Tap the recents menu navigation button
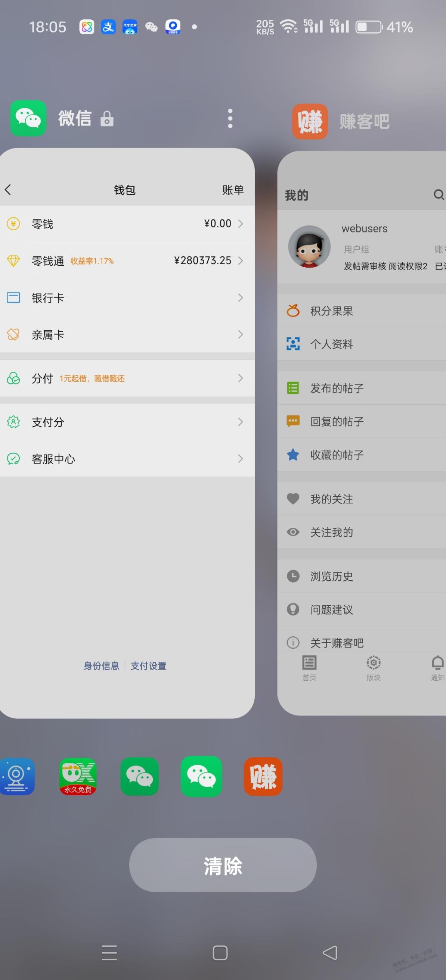The height and width of the screenshot is (980, 446). pyautogui.click(x=109, y=953)
